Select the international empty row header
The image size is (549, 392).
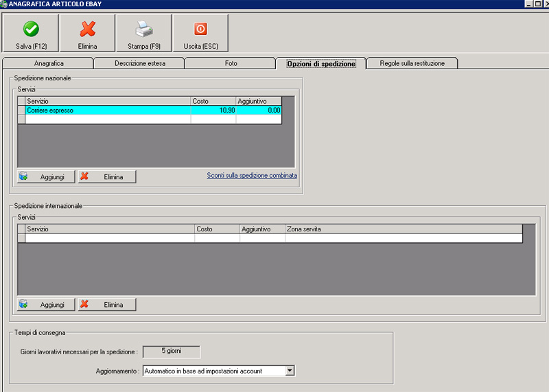(21, 238)
